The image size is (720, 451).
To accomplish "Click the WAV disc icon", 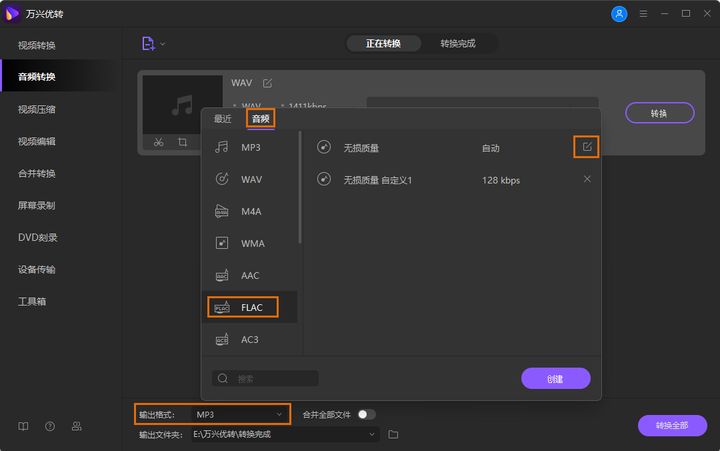I will (x=222, y=179).
